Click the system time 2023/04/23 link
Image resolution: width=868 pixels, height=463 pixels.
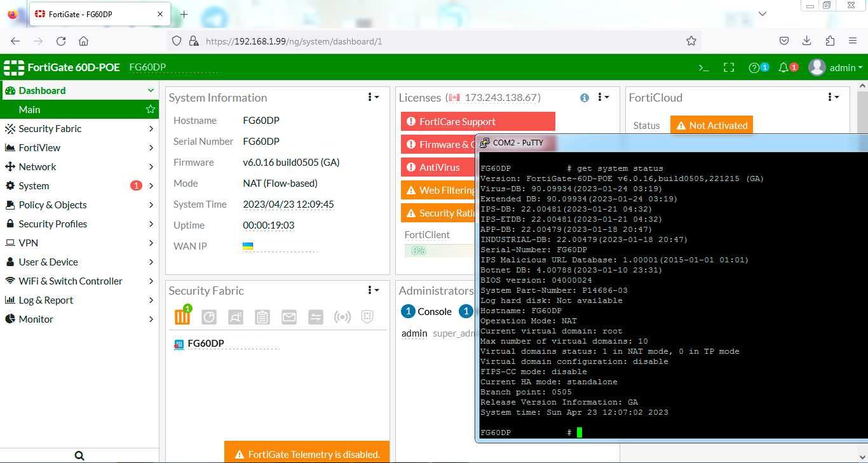[x=288, y=205]
